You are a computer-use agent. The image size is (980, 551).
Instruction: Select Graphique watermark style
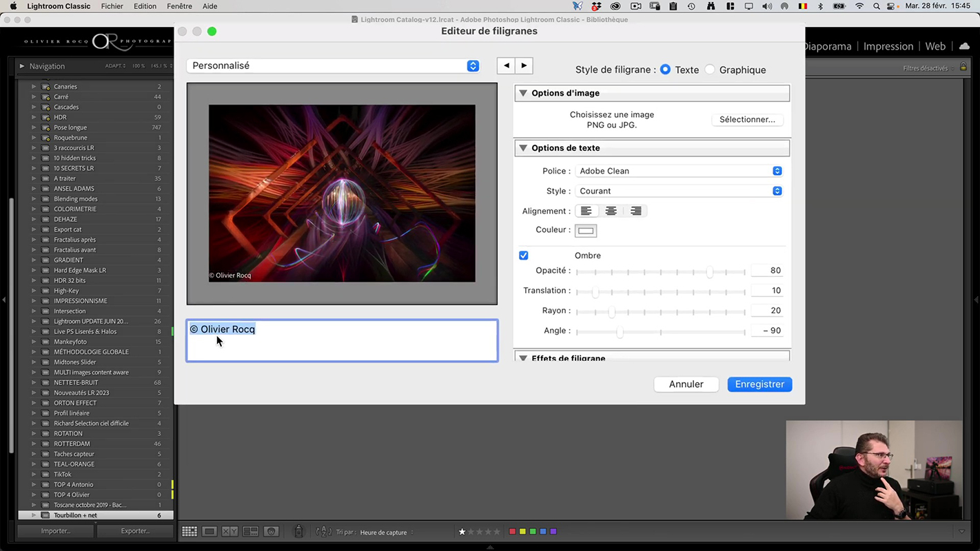pos(710,70)
